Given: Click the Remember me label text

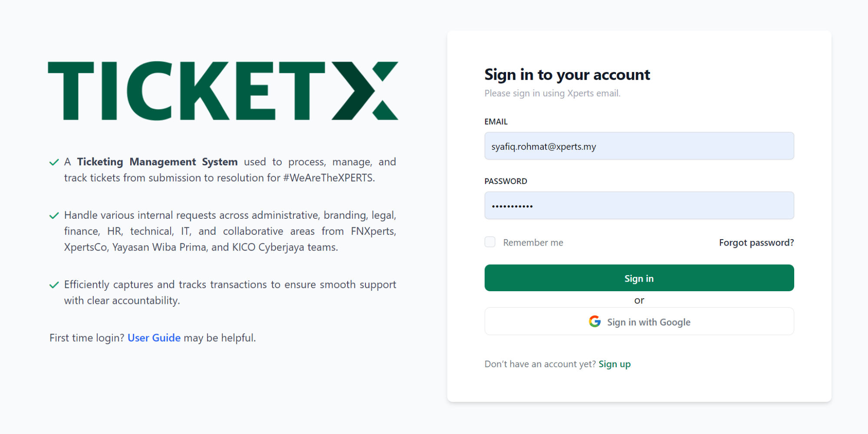Looking at the screenshot, I should 533,243.
